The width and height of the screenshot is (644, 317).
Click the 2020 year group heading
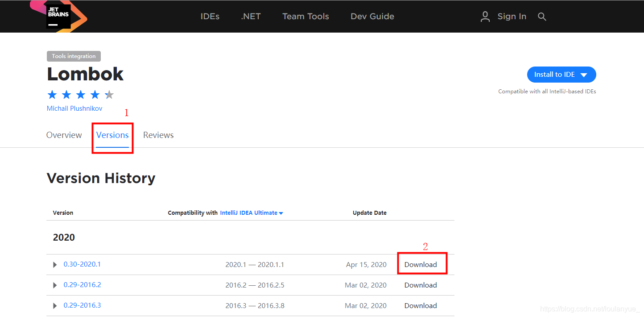click(x=64, y=238)
